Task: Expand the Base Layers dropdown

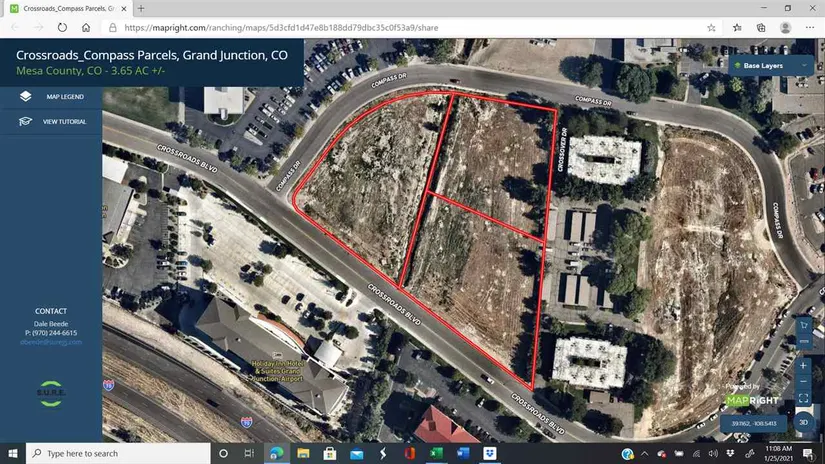Action: click(771, 66)
